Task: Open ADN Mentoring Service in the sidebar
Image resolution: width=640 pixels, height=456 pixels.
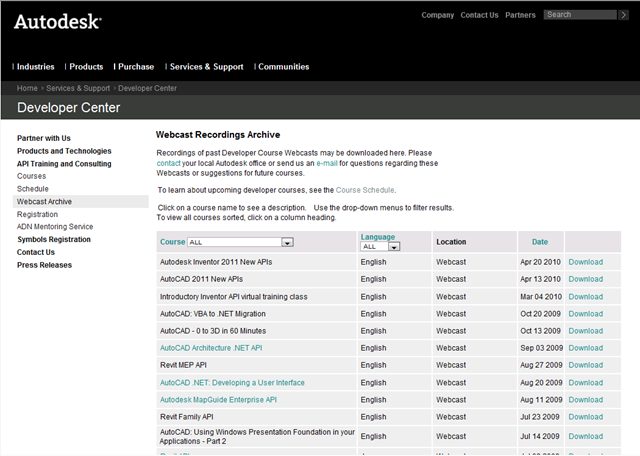Action: tap(55, 227)
